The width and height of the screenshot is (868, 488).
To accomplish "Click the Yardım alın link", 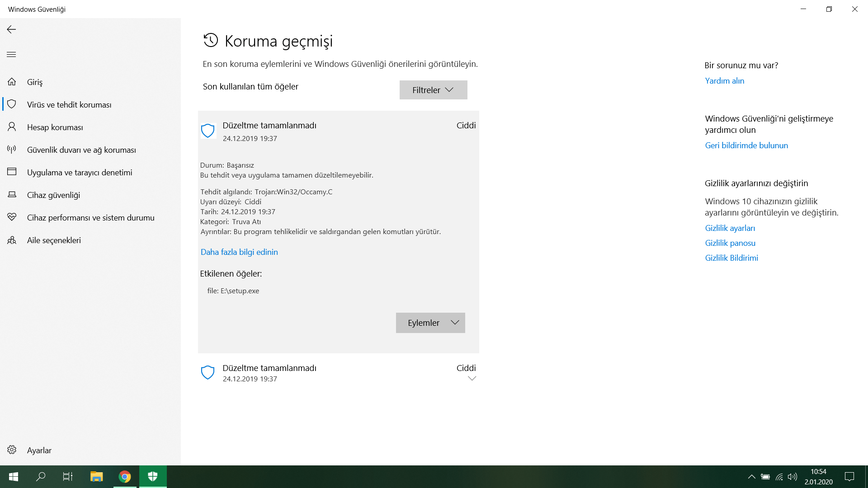I will coord(724,81).
